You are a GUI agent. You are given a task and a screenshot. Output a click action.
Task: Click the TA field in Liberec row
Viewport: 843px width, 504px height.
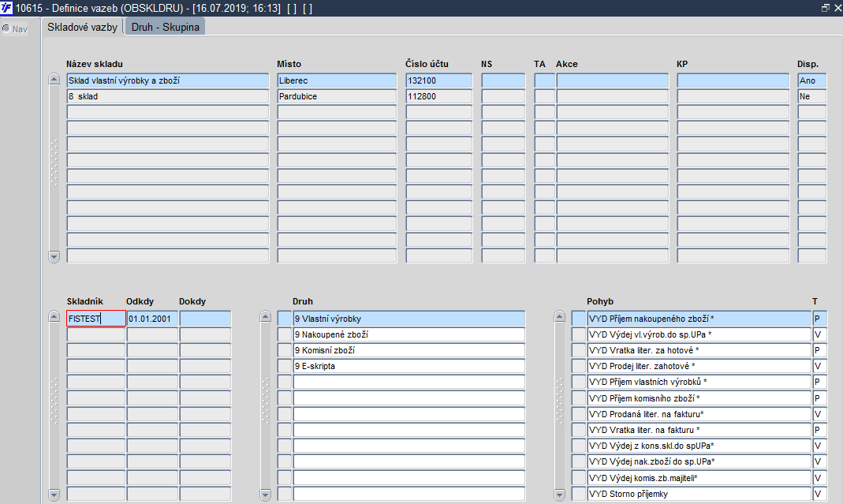[x=545, y=80]
